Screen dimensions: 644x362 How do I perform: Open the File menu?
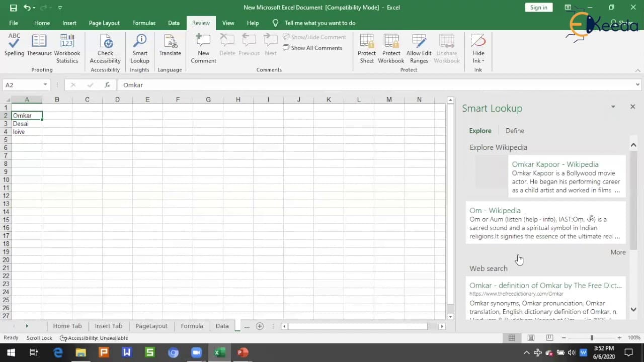tap(14, 23)
